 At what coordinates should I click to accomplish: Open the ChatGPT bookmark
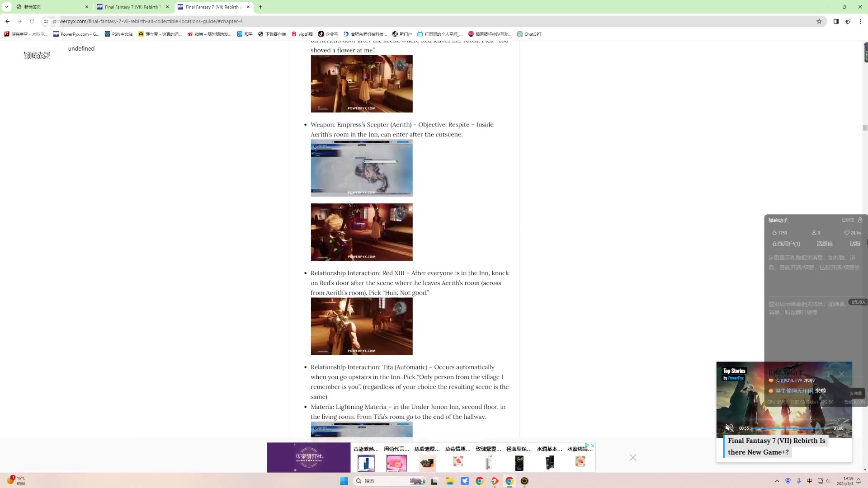529,34
